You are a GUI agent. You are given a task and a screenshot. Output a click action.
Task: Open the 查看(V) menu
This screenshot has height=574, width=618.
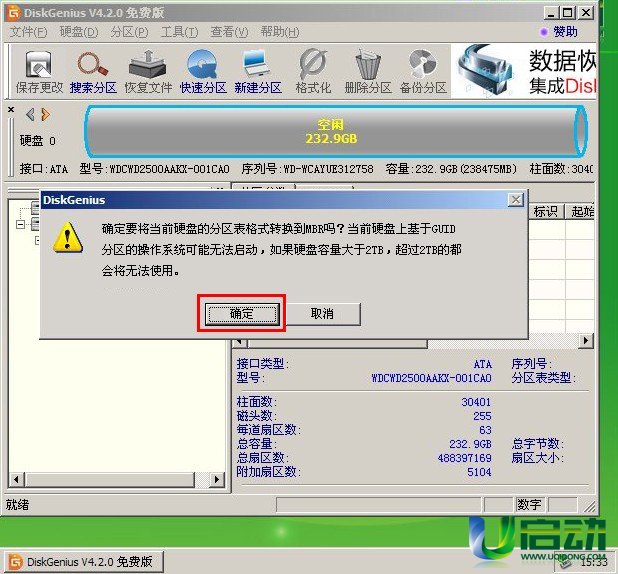coord(229,32)
